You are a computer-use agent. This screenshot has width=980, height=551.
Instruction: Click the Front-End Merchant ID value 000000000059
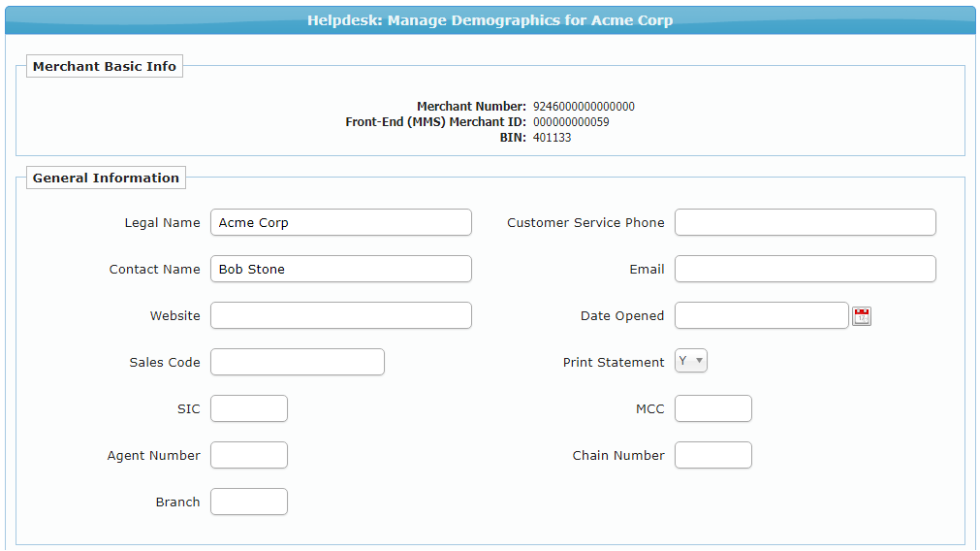[571, 122]
